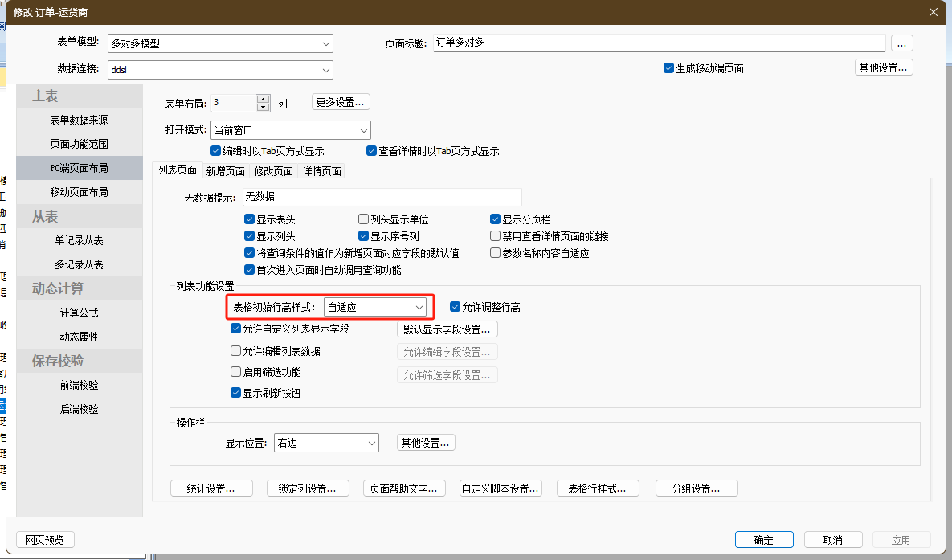952x560 pixels.
Task: Open 计算公式 section in sidebar
Action: [79, 313]
